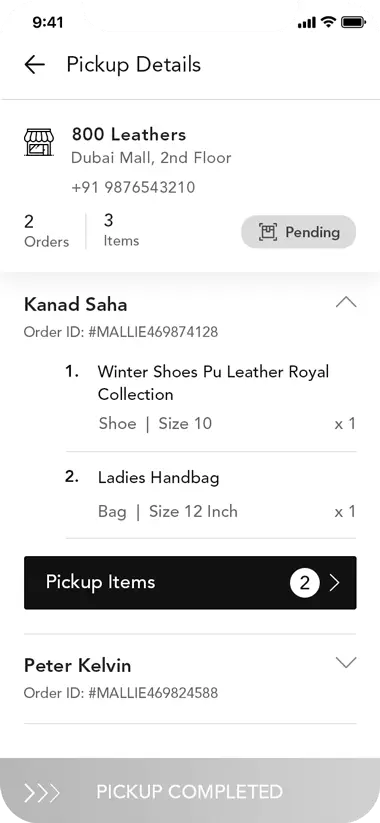Tap the Wi-Fi status icon

pos(329,22)
